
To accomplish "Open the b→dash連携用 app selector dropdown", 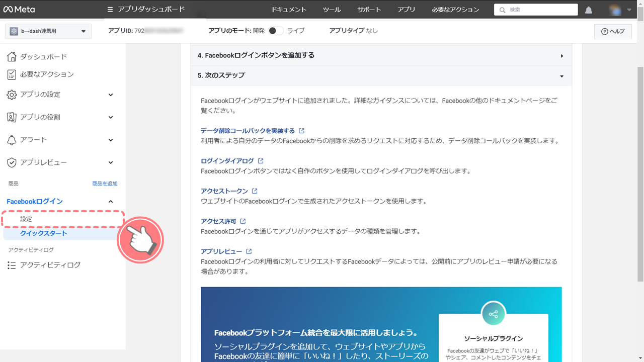I will point(48,31).
